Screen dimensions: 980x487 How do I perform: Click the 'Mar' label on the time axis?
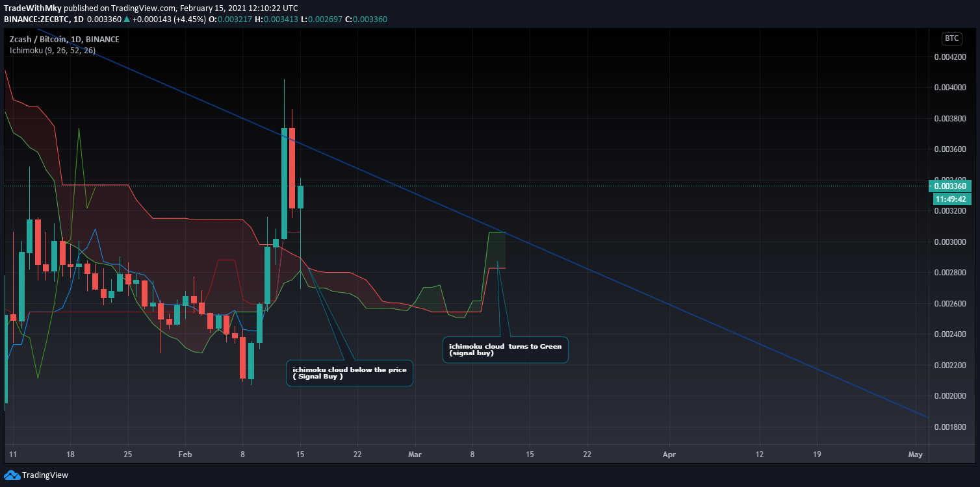[x=415, y=455]
